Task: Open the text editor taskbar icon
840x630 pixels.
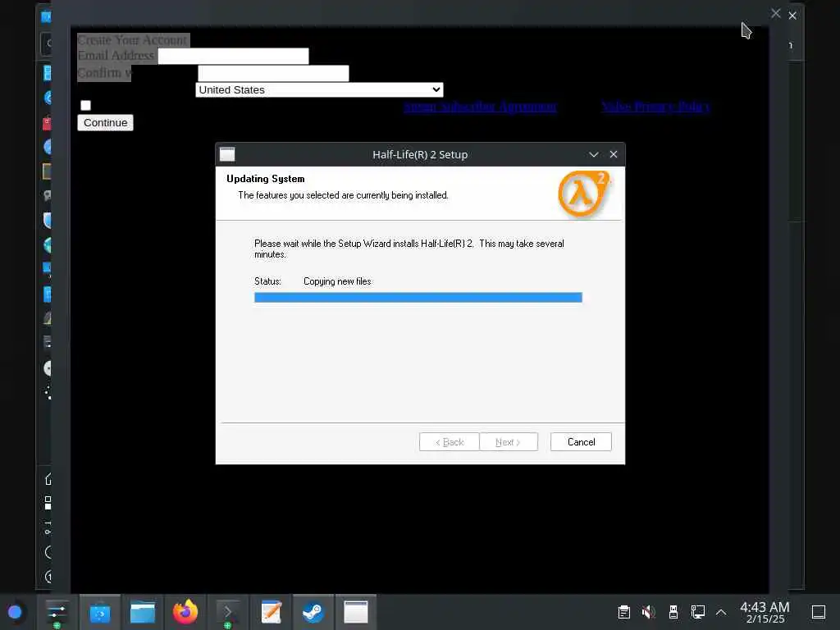Action: pyautogui.click(x=271, y=612)
